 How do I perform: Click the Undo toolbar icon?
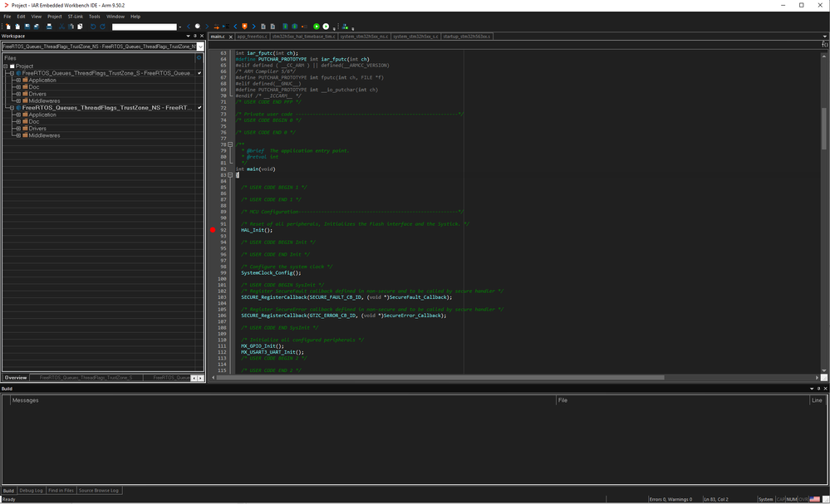point(93,27)
